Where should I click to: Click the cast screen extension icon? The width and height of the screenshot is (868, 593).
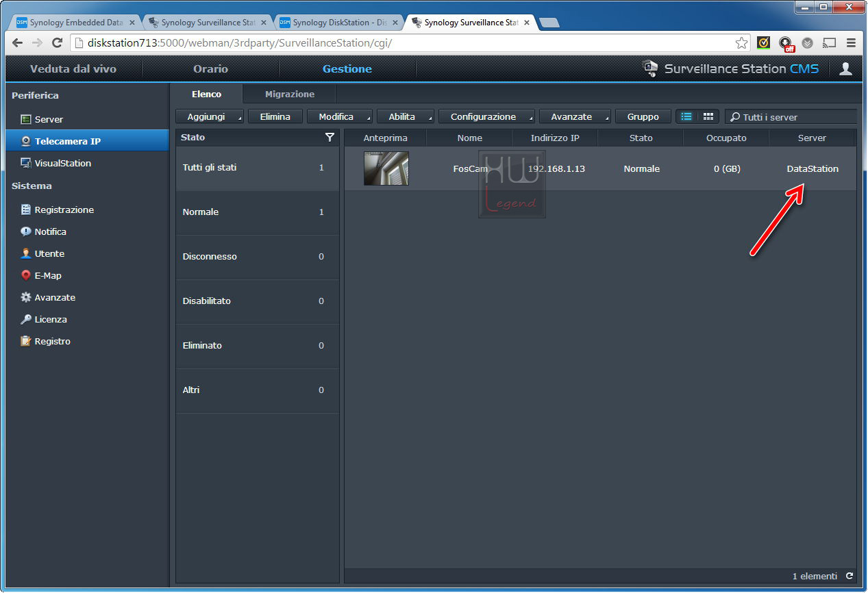coord(830,43)
